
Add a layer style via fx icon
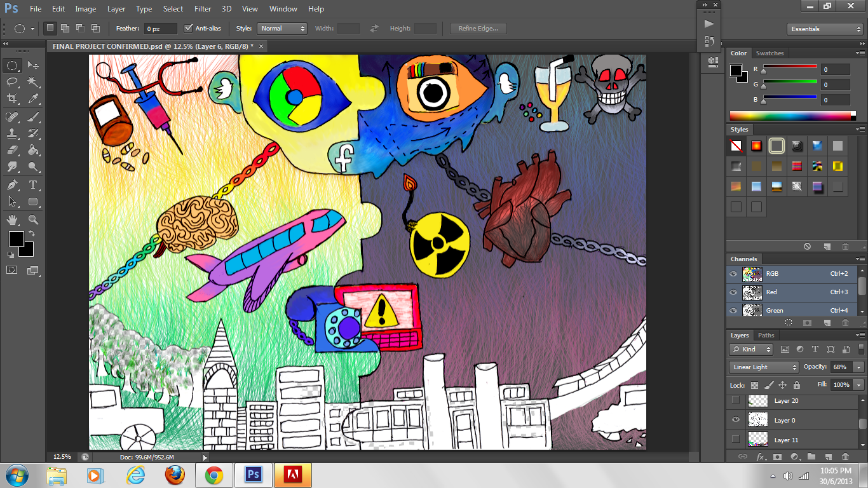pos(761,457)
